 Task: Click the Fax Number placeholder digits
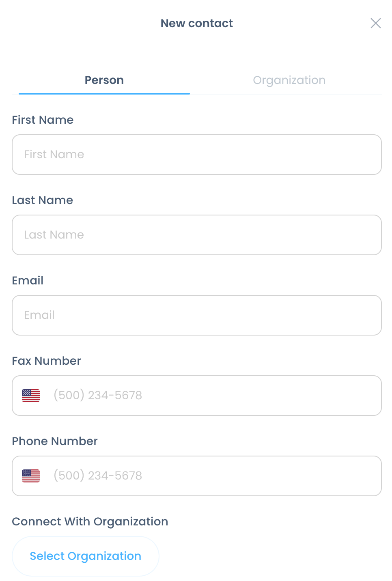pyautogui.click(x=98, y=396)
